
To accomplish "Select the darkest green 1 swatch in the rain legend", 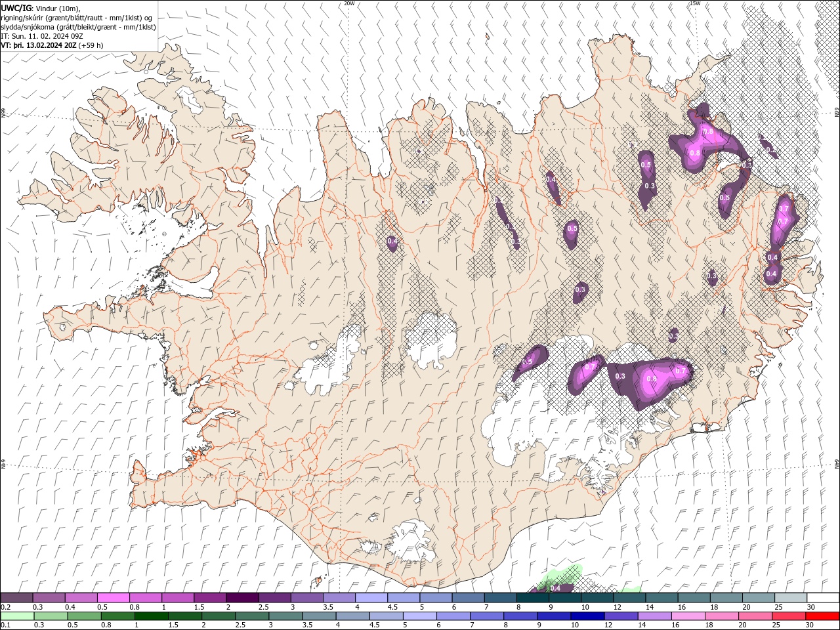I will click(152, 616).
